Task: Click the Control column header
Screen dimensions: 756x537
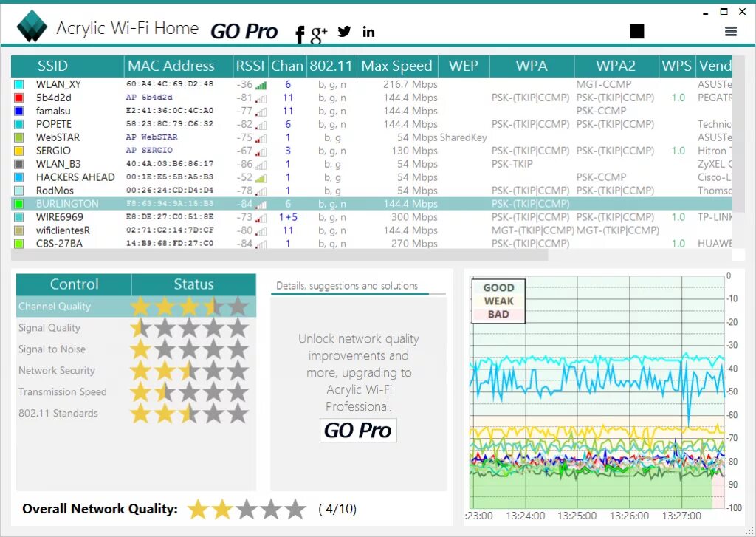Action: click(74, 284)
